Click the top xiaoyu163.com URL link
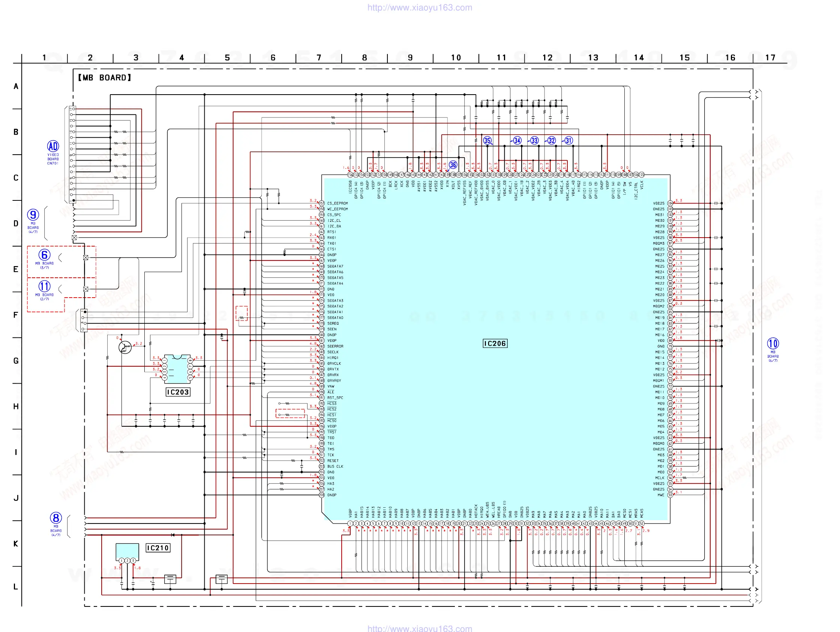Image resolution: width=840 pixels, height=632 pixels. click(x=420, y=8)
